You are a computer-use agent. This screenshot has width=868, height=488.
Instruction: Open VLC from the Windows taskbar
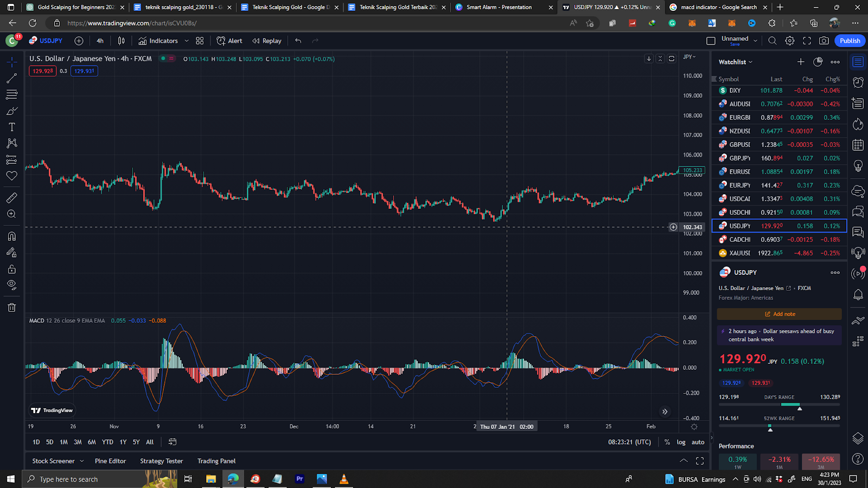pos(343,479)
